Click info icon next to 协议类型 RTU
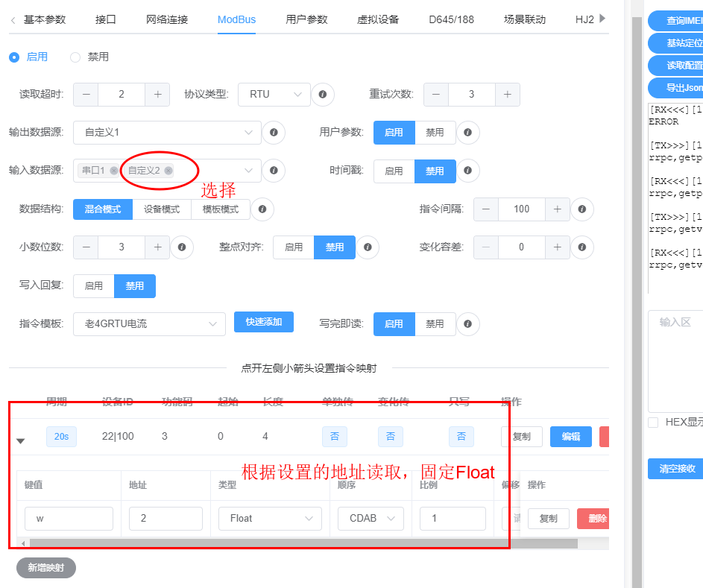 click(x=323, y=95)
